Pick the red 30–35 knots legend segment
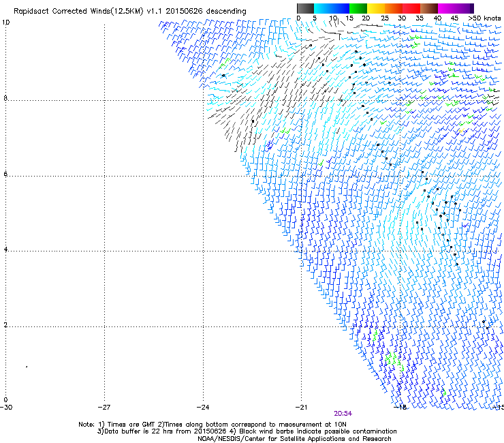Viewport: 504px width, 443px height. 411,8
